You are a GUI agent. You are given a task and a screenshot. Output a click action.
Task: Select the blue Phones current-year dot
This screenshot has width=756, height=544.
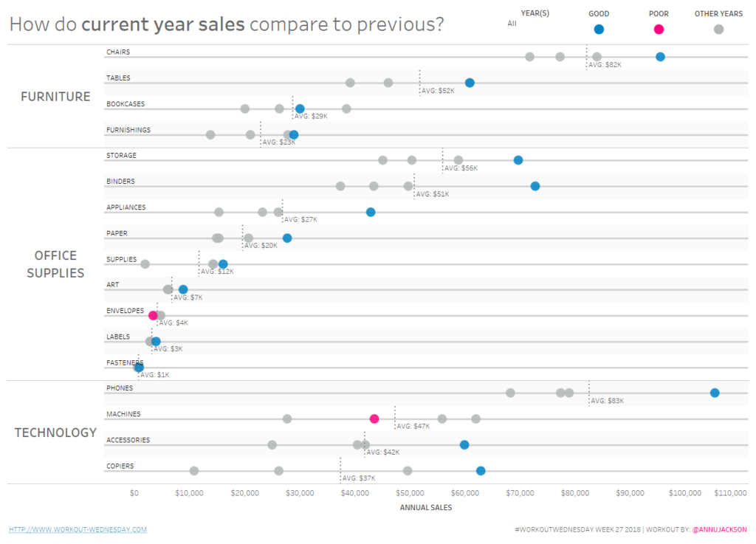(715, 393)
